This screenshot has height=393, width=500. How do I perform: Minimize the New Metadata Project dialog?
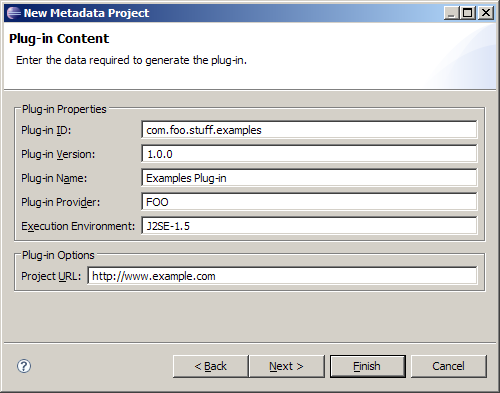(x=451, y=13)
